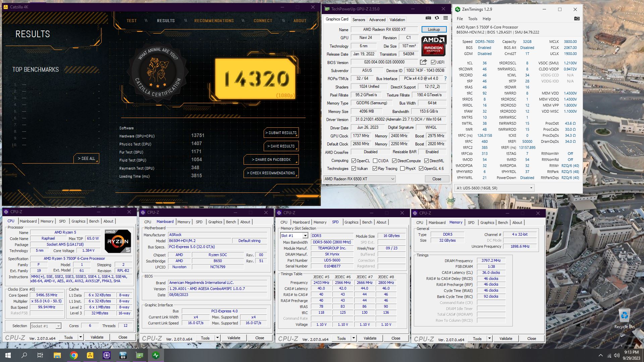Click the Ryzen 5 logo in CPU-Z

118,241
